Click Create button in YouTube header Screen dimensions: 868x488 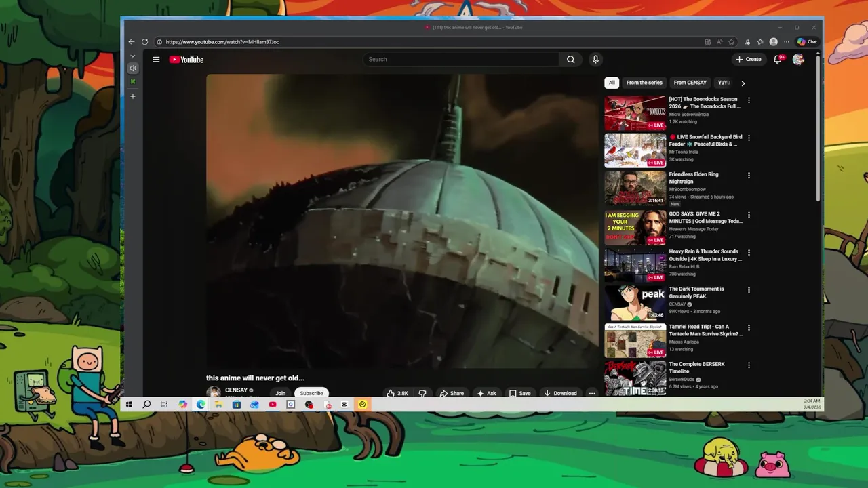(x=749, y=60)
